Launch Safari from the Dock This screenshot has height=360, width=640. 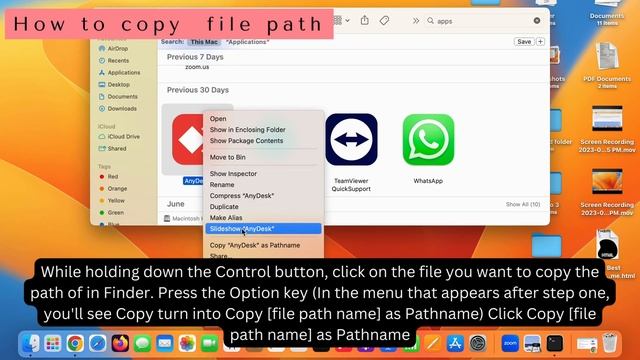click(98, 344)
